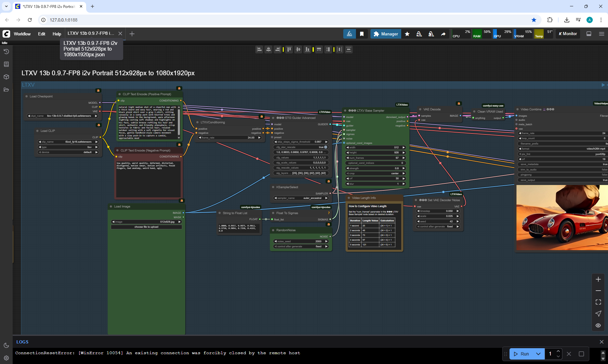Toggle dark theme moon icon
The image size is (608, 364).
tap(6, 345)
